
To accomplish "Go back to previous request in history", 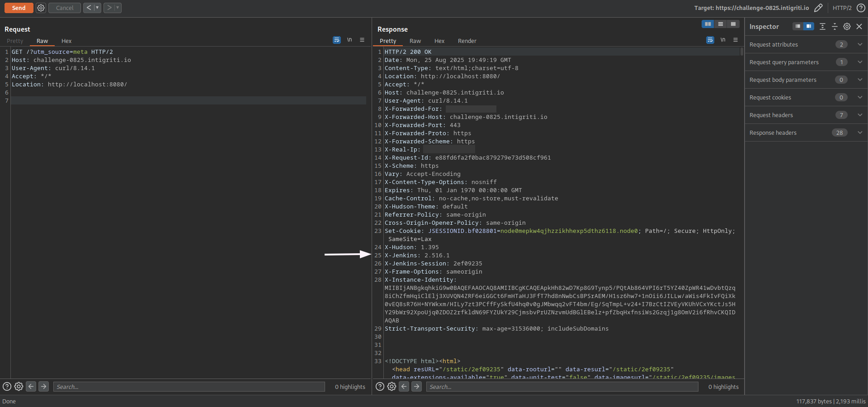I will tap(89, 8).
